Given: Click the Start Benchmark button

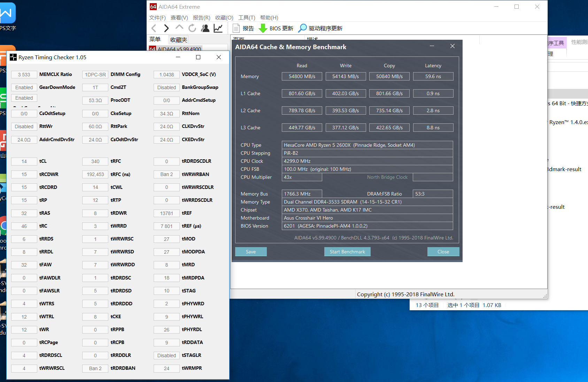Looking at the screenshot, I should coord(347,252).
